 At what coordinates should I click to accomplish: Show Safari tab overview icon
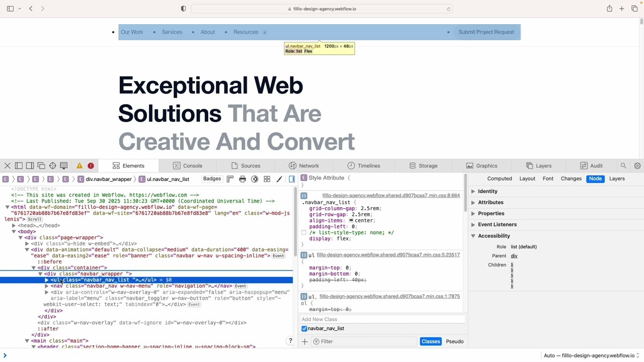click(634, 9)
